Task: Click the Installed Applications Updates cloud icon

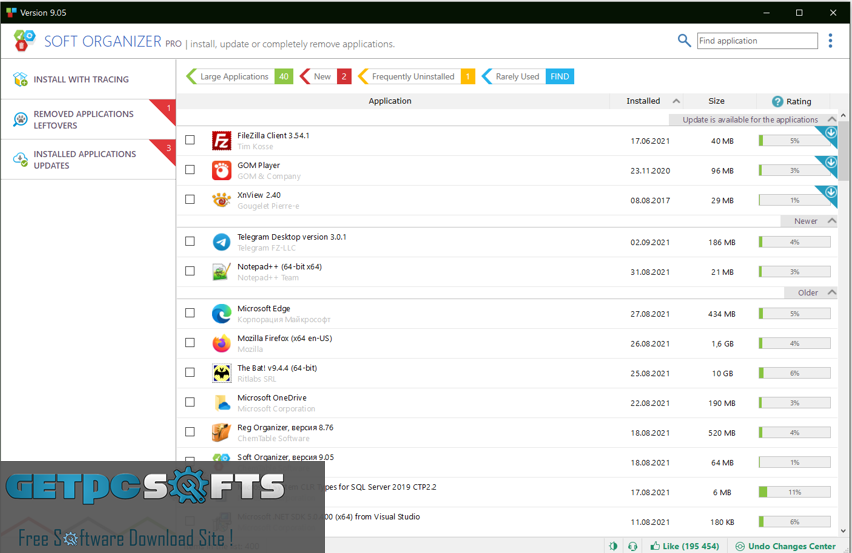Action: (20, 159)
